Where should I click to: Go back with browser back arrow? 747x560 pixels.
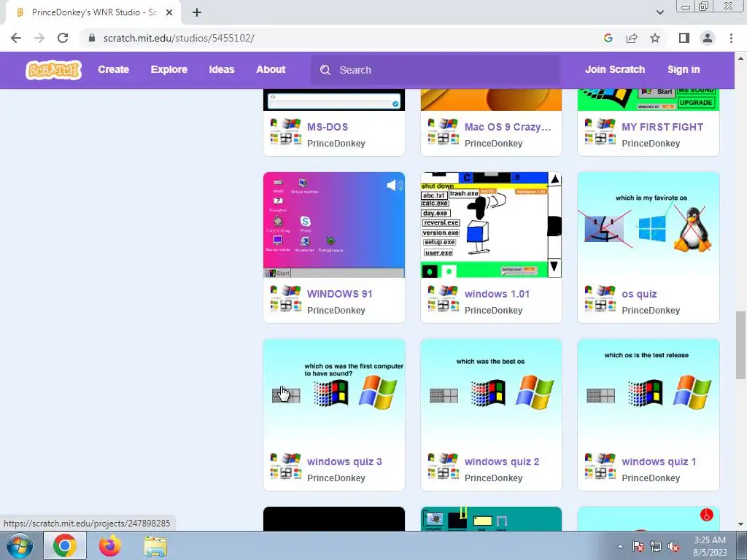16,38
